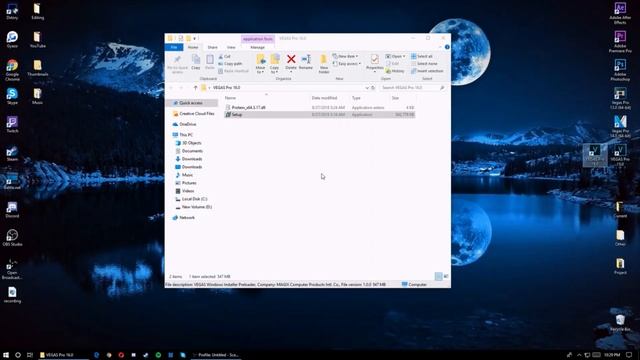Click Edit in the Open group
The width and height of the screenshot is (640, 360).
[393, 64]
